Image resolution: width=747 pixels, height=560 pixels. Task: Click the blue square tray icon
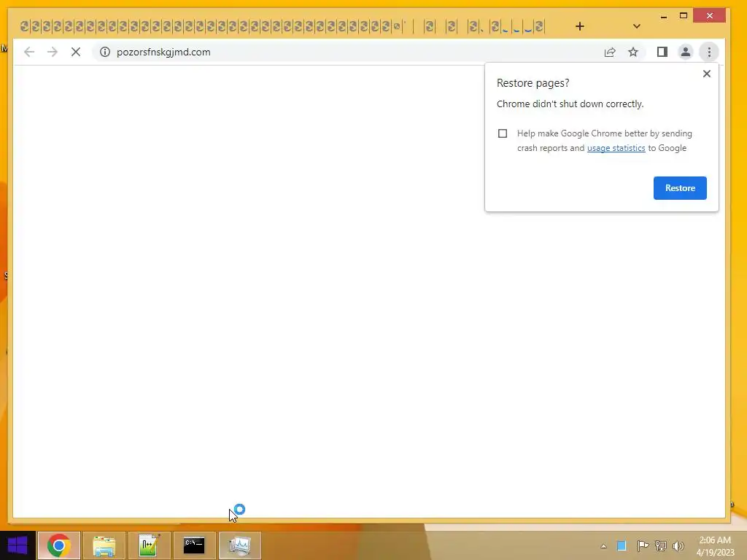point(622,545)
